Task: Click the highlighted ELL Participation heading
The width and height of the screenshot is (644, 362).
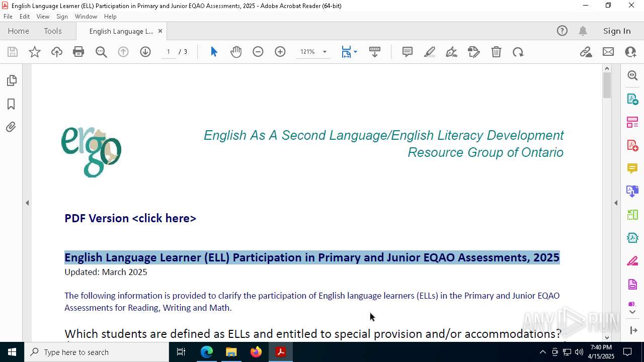Action: click(312, 257)
